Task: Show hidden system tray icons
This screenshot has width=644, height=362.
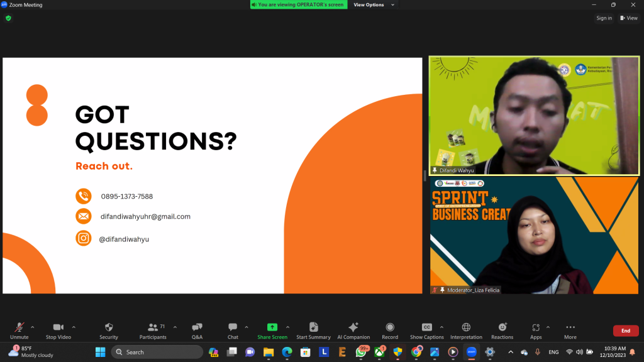Action: tap(511, 352)
